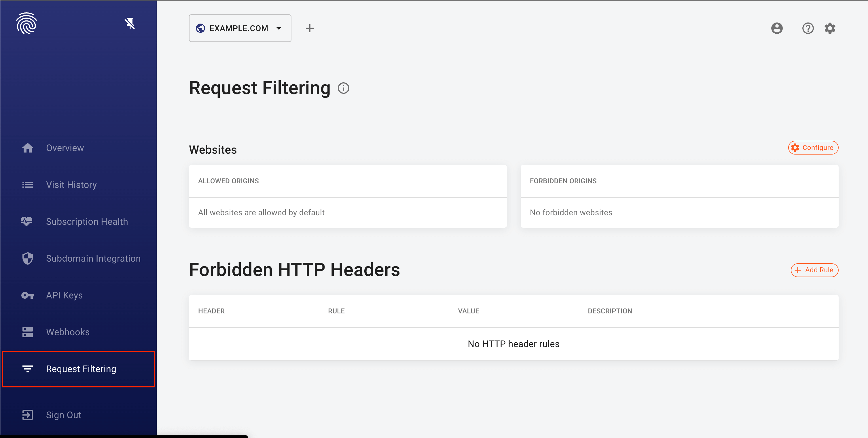The image size is (868, 438).
Task: Click the Request Filtering filter icon
Action: tap(27, 369)
